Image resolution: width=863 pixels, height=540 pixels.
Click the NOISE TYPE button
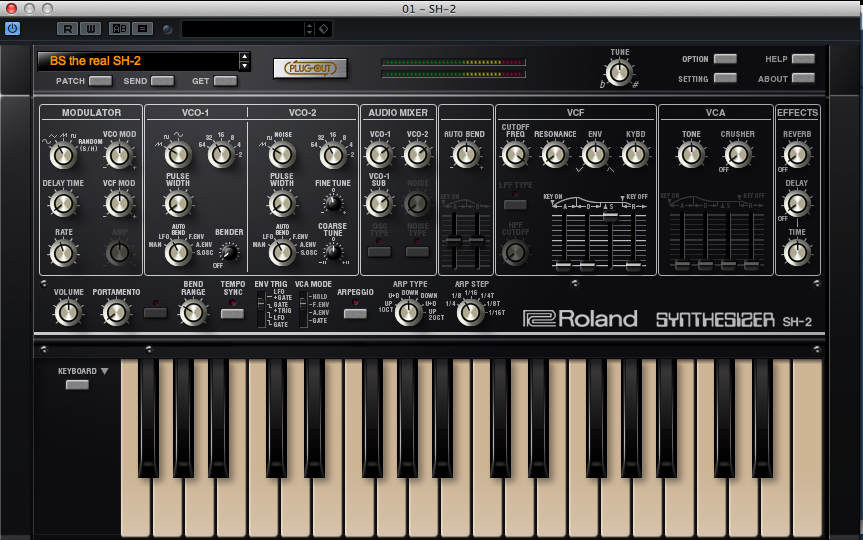point(417,252)
